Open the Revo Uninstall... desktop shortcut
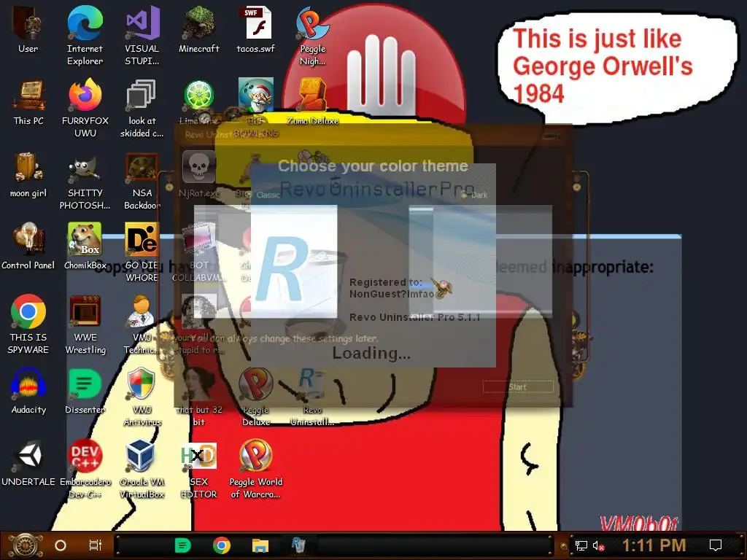The width and height of the screenshot is (747, 560). pyautogui.click(x=312, y=397)
